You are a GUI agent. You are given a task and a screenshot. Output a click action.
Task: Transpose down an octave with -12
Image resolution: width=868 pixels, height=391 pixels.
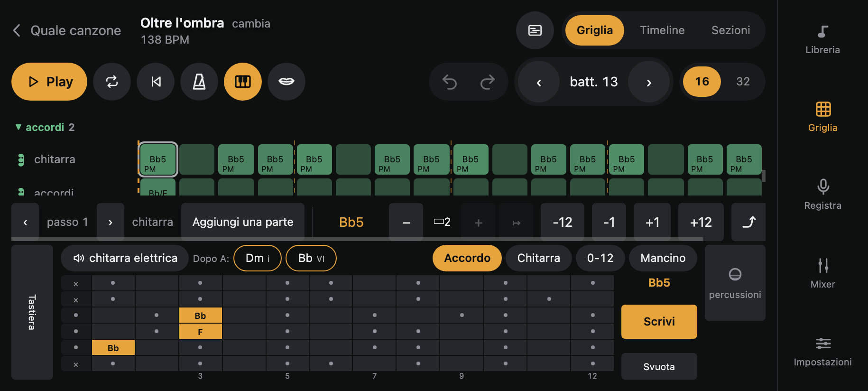[563, 222]
